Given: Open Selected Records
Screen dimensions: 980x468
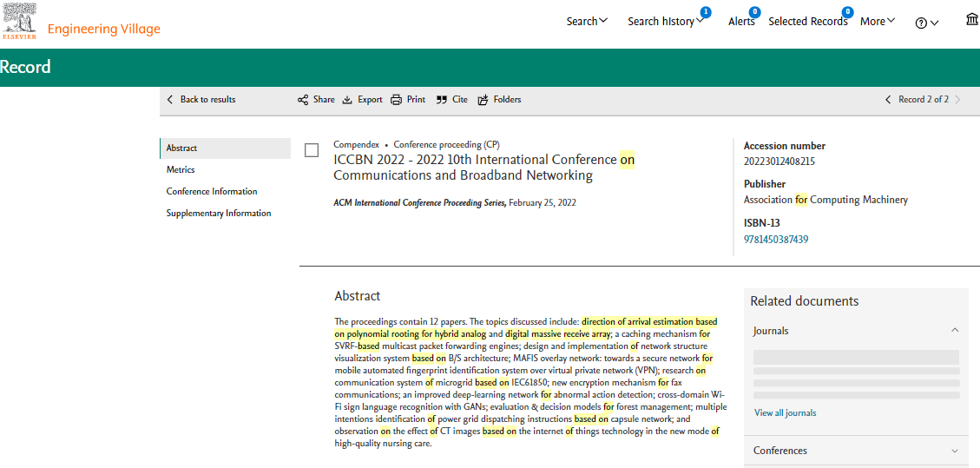Looking at the screenshot, I should coord(807,22).
